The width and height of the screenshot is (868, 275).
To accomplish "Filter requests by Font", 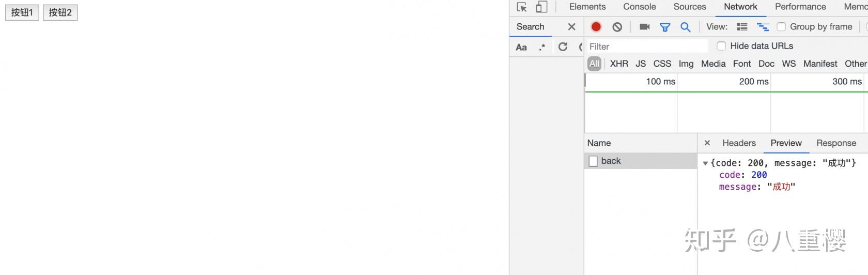I will [742, 64].
